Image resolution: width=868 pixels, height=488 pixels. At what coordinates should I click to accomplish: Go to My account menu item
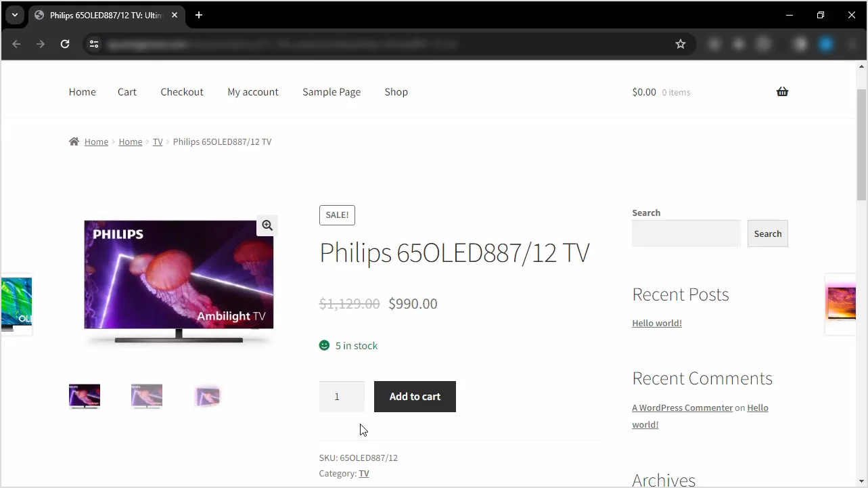click(x=252, y=92)
